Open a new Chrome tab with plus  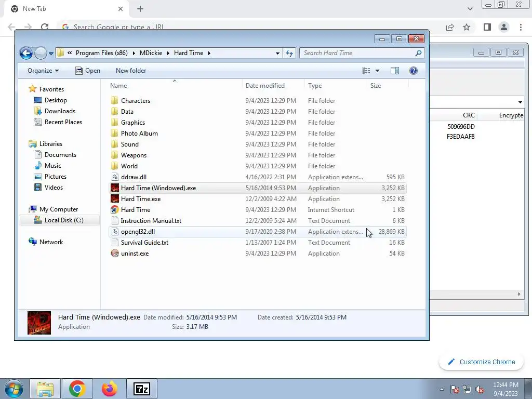(140, 9)
